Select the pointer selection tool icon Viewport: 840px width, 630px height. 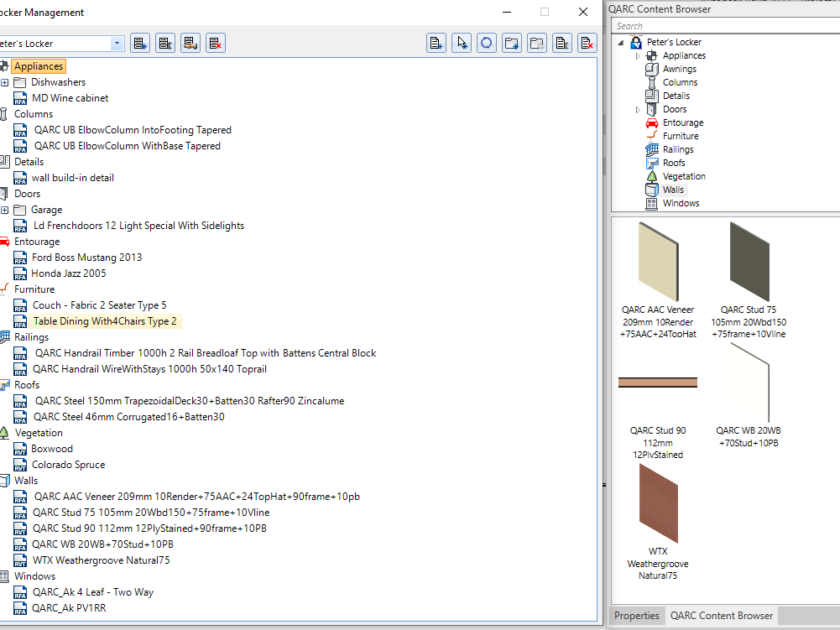click(461, 43)
